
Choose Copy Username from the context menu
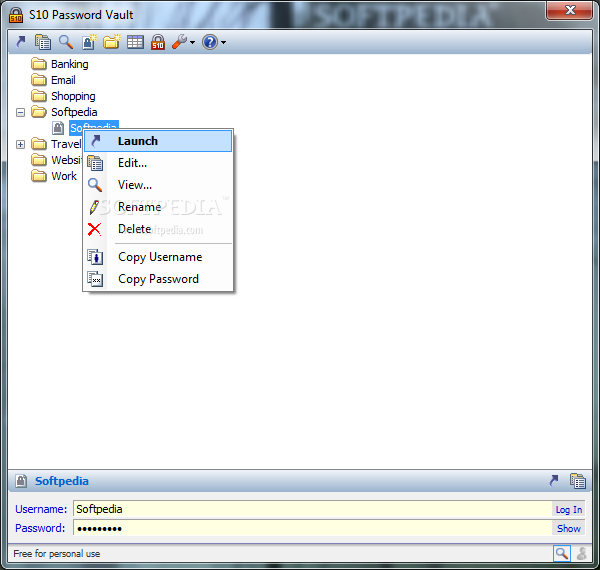click(x=158, y=257)
